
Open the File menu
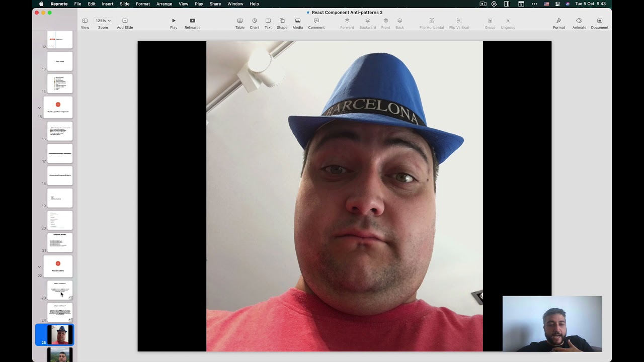point(77,4)
